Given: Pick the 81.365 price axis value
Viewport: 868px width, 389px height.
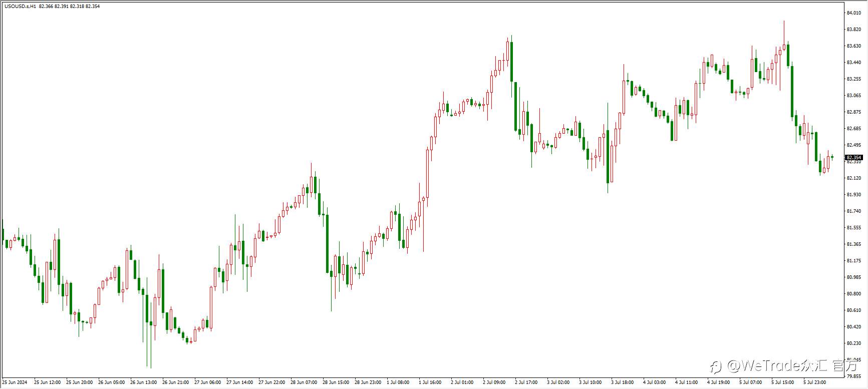Looking at the screenshot, I should tap(854, 244).
